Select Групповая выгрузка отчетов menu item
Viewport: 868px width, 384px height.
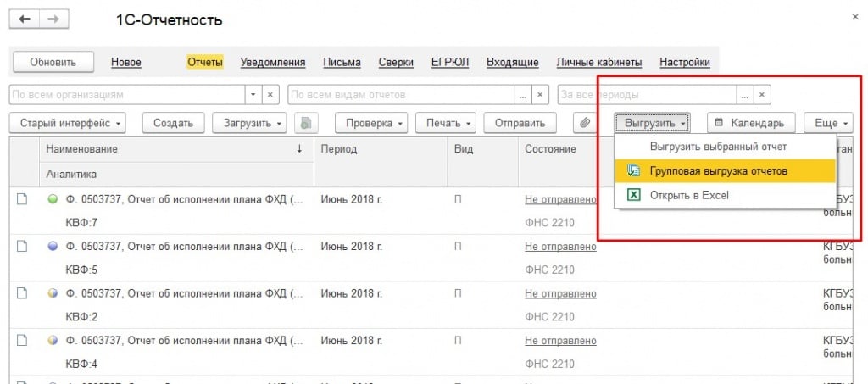[718, 170]
